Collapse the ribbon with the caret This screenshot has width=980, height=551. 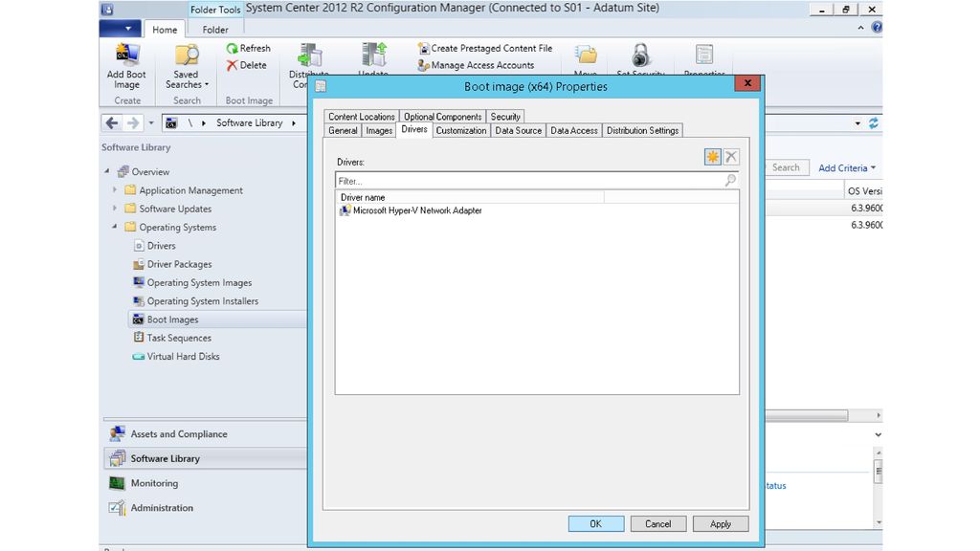(x=860, y=28)
